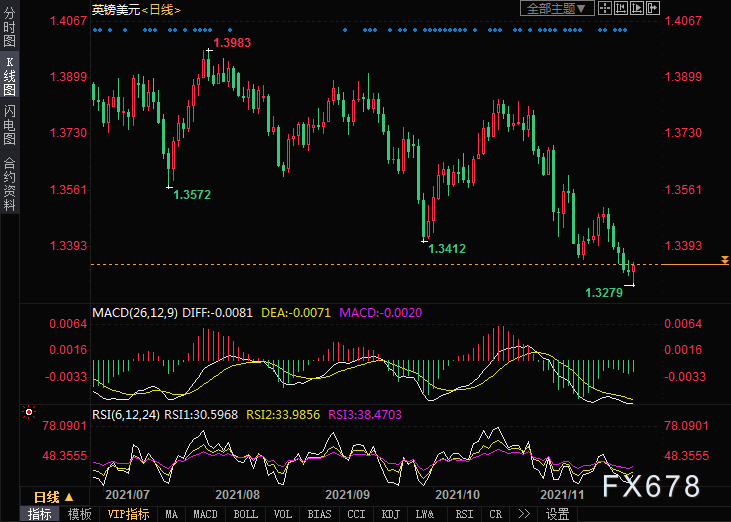Select the VIP指标 indicator tab

[x=128, y=514]
